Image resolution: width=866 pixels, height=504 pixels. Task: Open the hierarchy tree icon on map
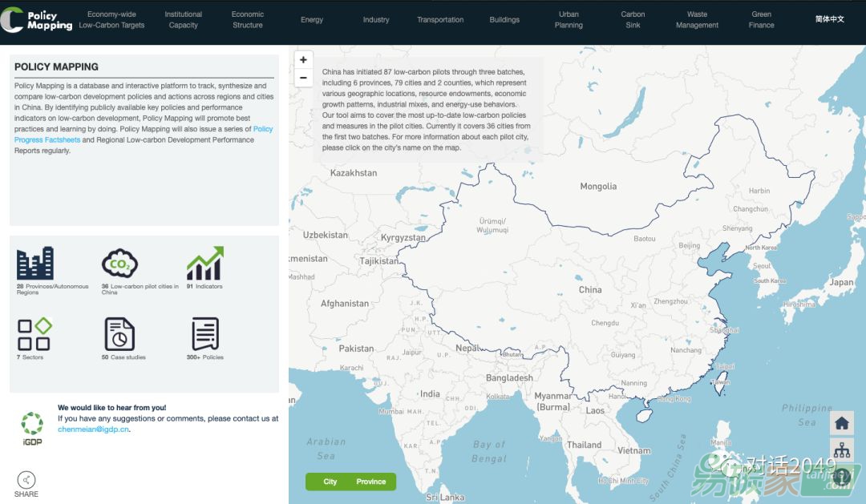pos(841,450)
